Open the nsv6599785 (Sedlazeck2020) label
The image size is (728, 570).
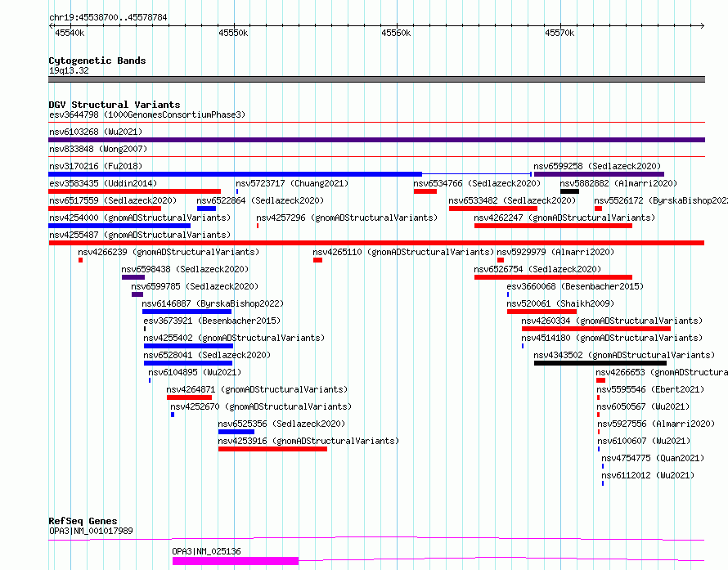point(195,286)
